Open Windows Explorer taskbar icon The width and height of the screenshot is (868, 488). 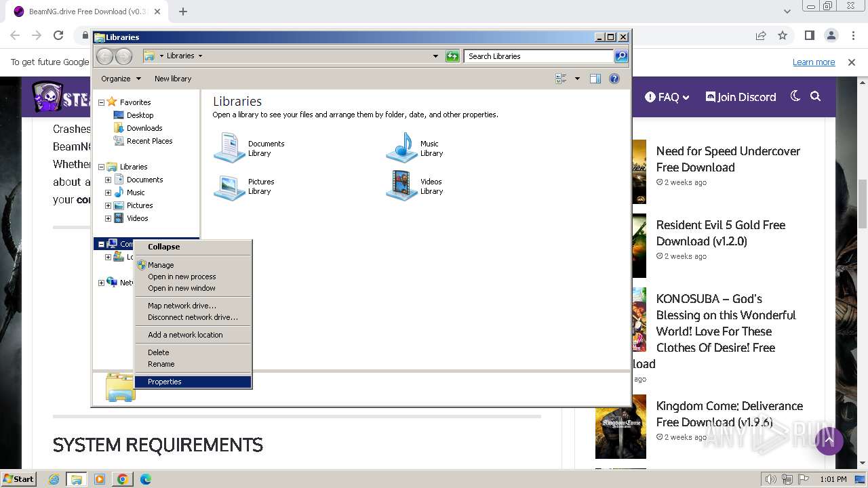pos(77,479)
